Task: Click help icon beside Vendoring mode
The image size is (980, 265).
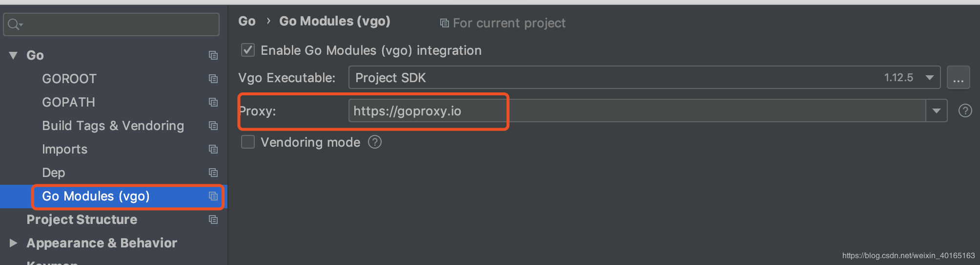Action: coord(375,142)
